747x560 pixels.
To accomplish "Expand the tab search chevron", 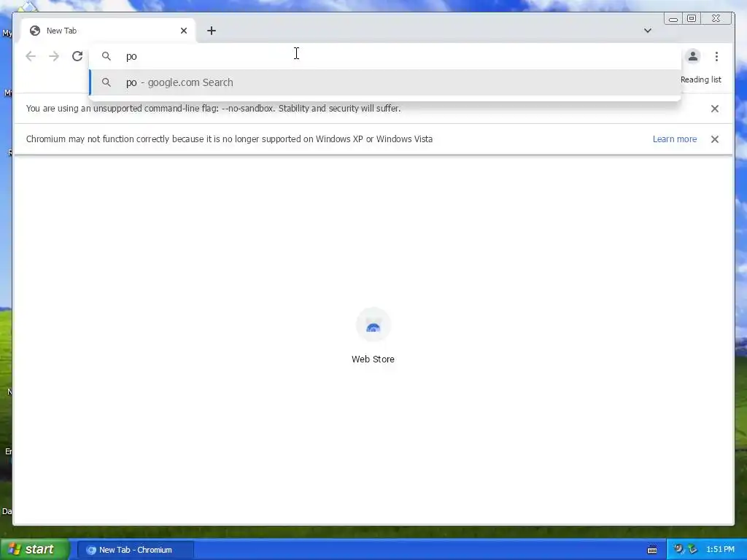I will (x=648, y=31).
